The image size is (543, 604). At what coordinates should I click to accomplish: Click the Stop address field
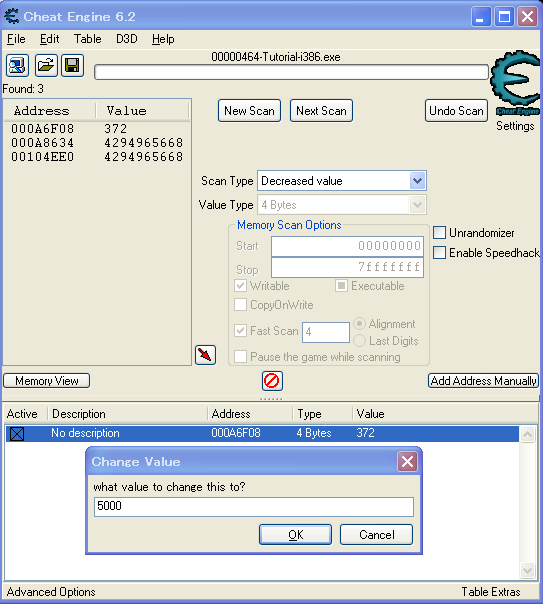pos(347,267)
